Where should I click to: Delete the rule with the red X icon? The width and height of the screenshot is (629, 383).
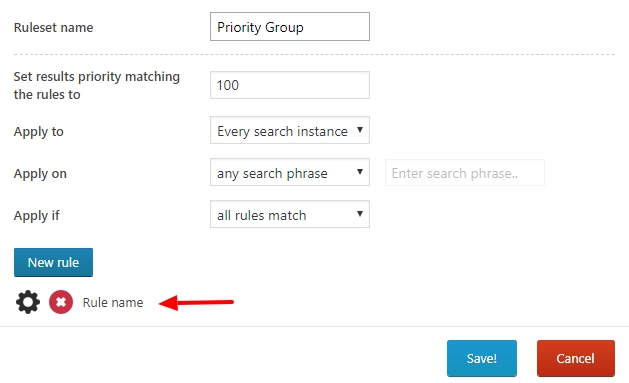pyautogui.click(x=61, y=302)
